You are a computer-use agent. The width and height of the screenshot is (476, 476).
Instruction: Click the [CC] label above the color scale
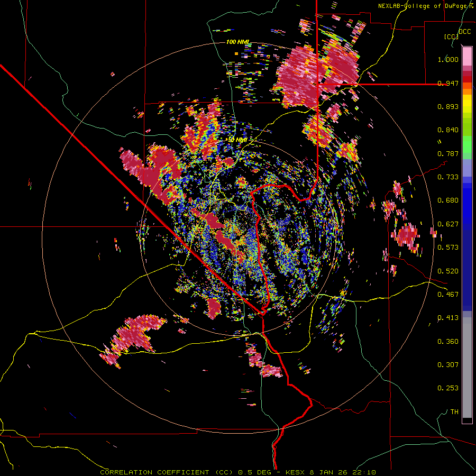click(451, 36)
